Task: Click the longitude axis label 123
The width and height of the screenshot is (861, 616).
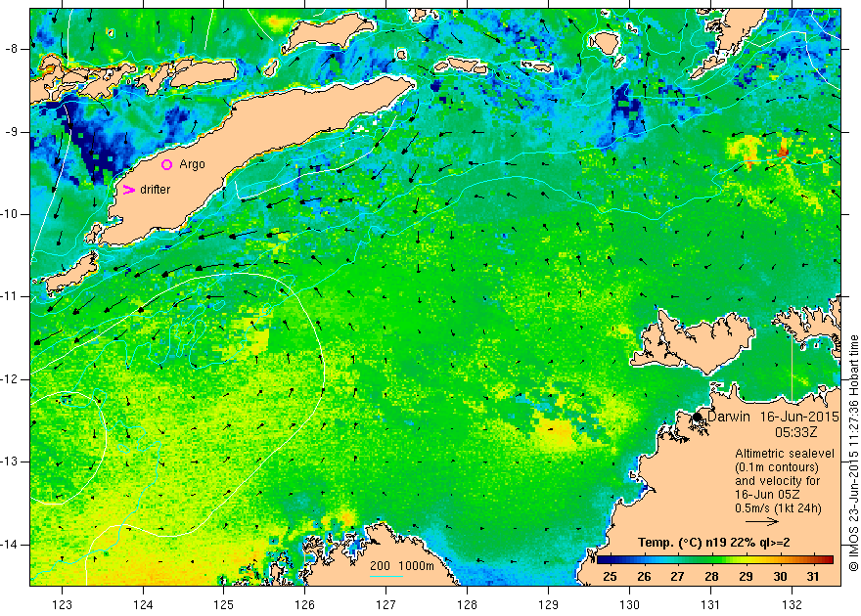Action: 62,604
